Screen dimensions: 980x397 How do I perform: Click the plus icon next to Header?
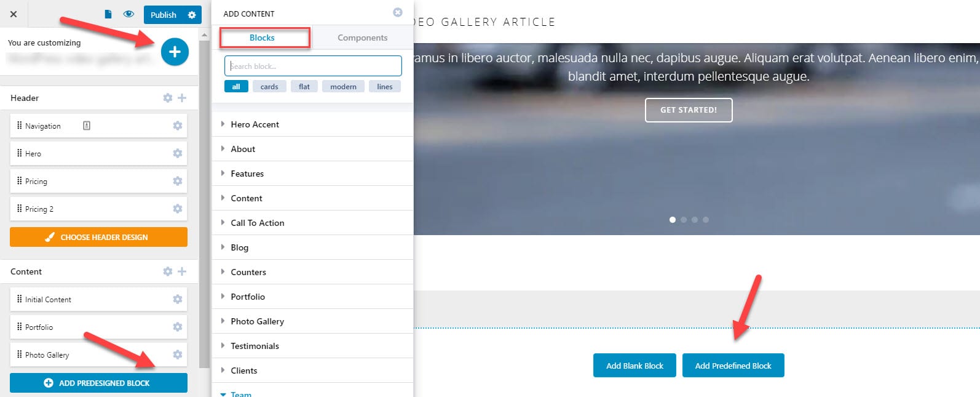[182, 98]
